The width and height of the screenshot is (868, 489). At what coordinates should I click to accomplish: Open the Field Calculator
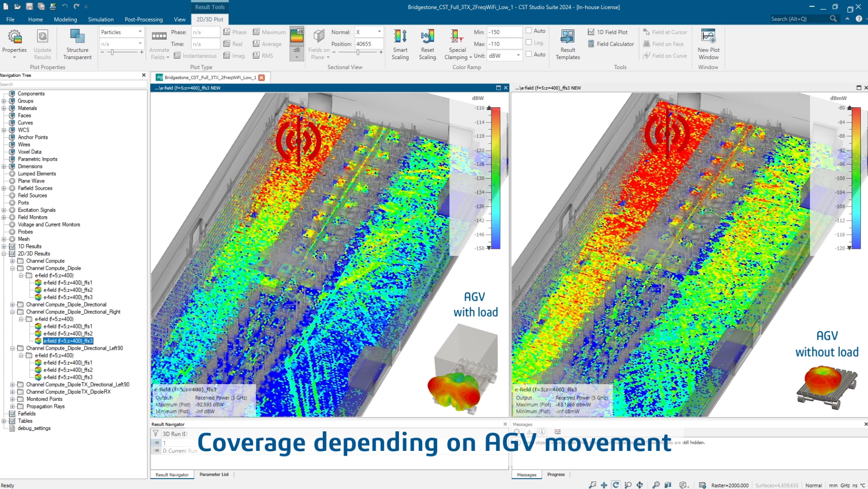[611, 44]
